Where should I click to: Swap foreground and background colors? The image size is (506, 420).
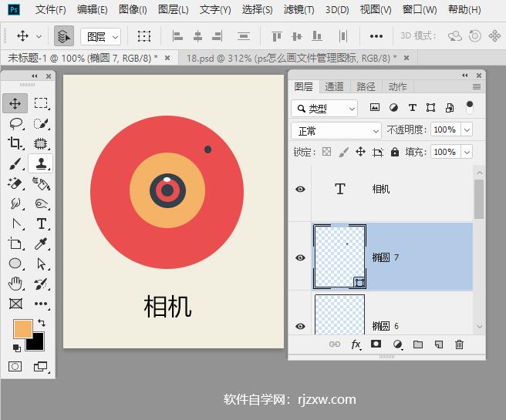tap(42, 323)
